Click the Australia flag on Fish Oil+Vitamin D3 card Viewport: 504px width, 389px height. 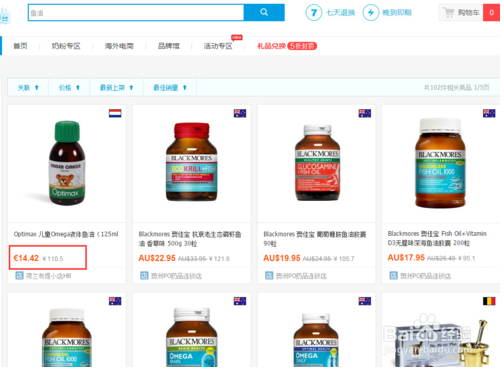[x=489, y=113]
